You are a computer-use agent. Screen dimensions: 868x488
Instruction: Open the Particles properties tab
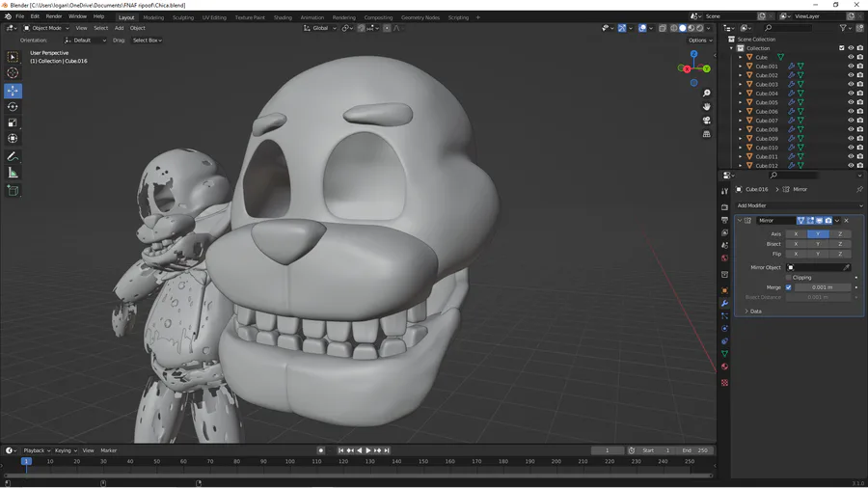(724, 316)
